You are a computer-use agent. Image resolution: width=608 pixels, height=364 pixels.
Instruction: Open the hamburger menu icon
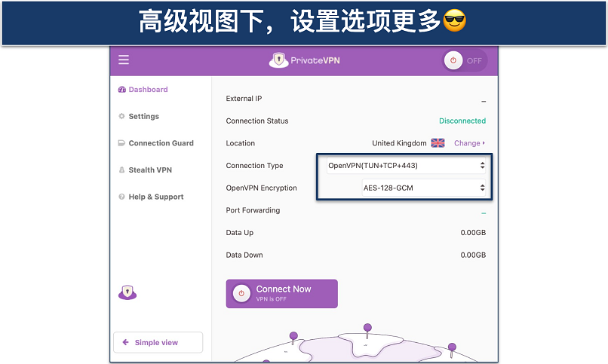pyautogui.click(x=124, y=60)
